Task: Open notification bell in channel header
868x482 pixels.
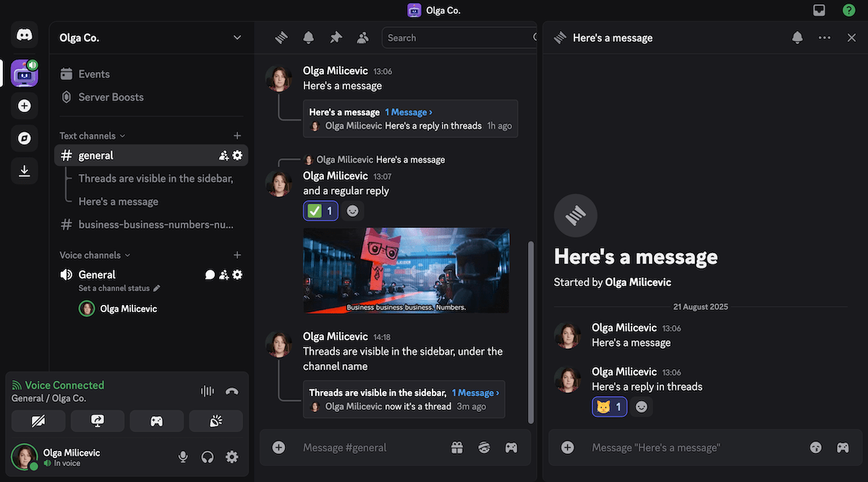Action: pos(309,38)
